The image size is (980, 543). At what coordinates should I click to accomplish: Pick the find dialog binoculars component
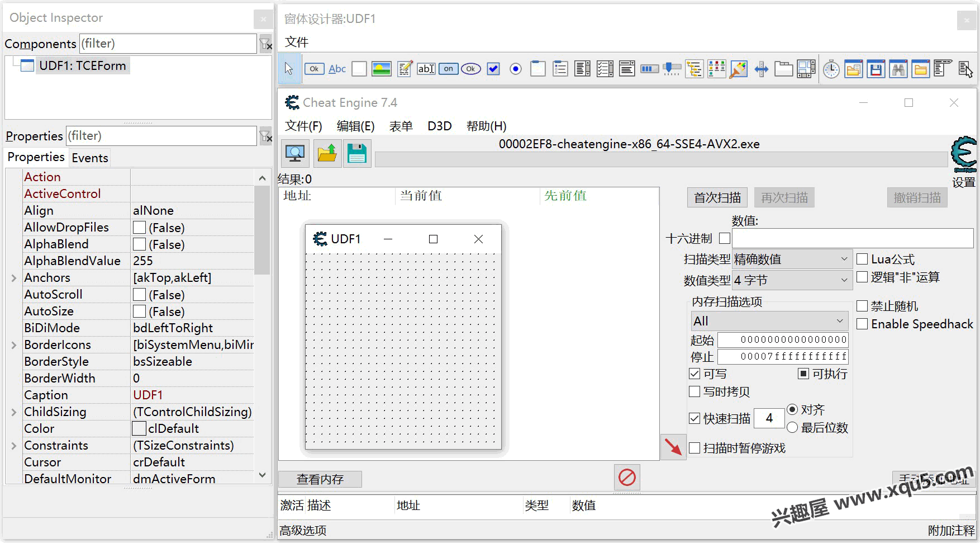pyautogui.click(x=898, y=69)
